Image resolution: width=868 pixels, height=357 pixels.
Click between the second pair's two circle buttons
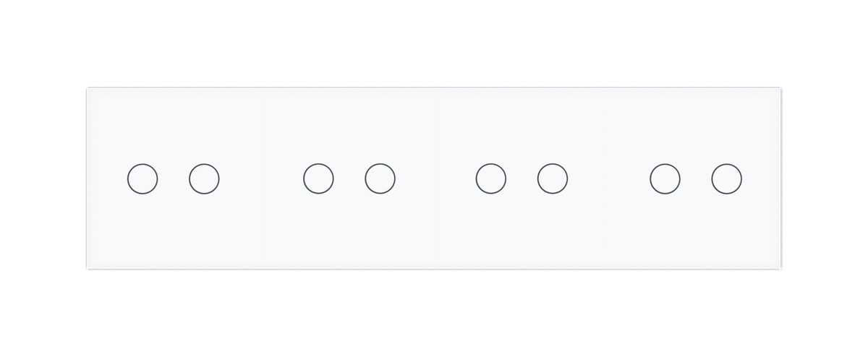click(x=349, y=178)
